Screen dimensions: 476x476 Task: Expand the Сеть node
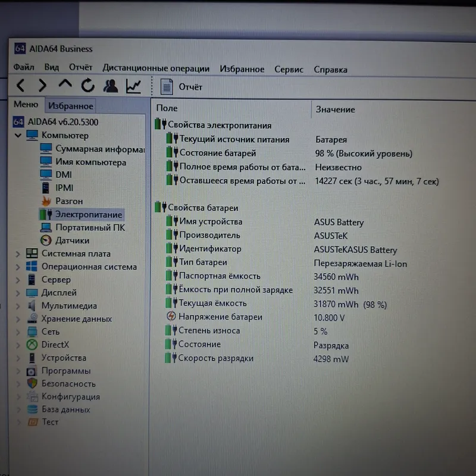(x=18, y=332)
